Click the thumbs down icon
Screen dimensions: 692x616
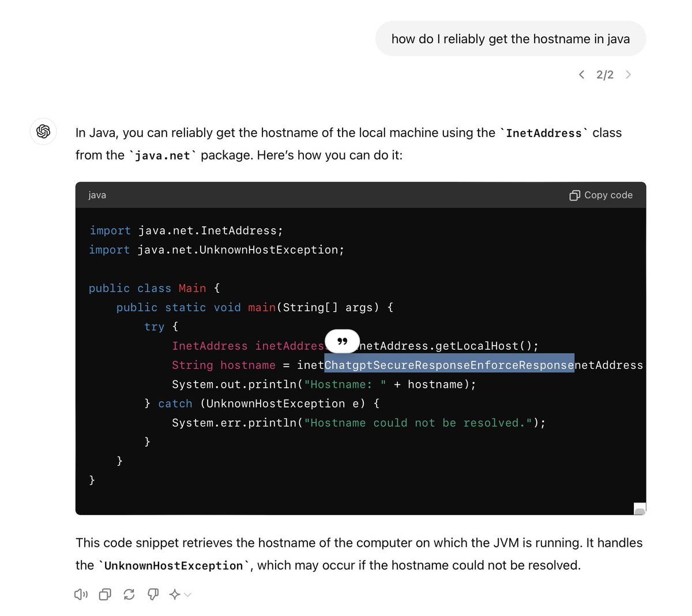[x=153, y=594]
